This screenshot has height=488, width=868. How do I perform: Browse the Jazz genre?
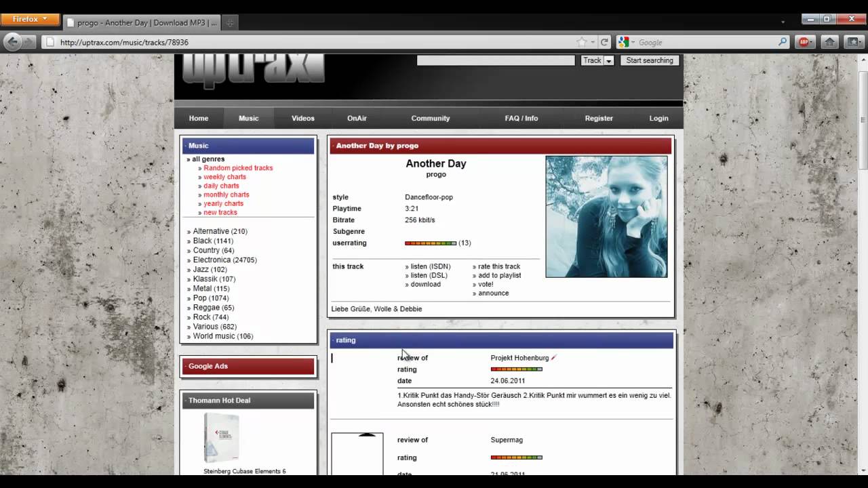coord(201,269)
